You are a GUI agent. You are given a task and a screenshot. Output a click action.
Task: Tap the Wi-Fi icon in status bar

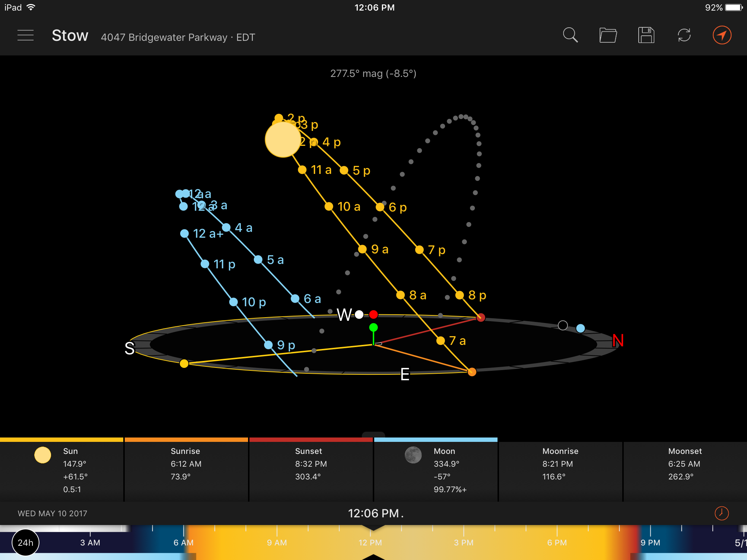pos(31,7)
